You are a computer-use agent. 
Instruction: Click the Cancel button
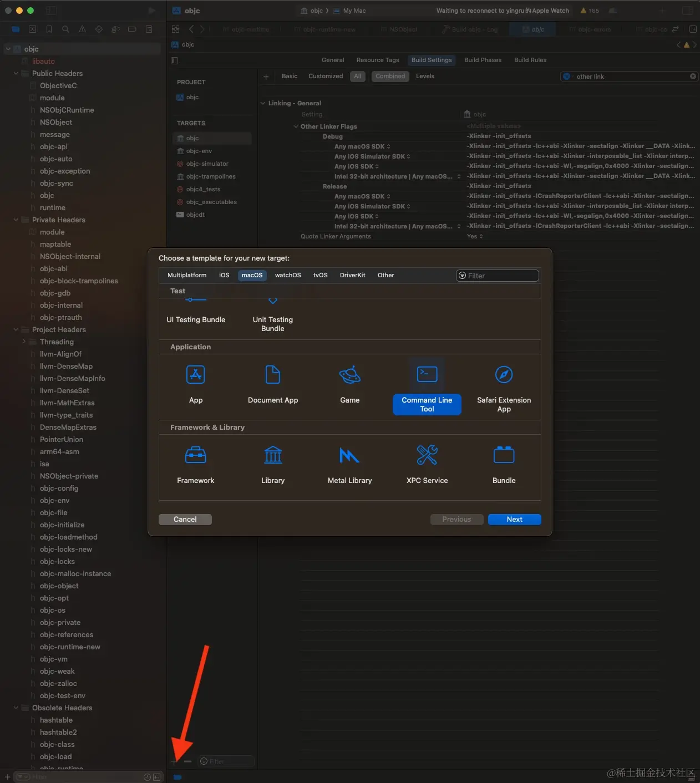185,520
